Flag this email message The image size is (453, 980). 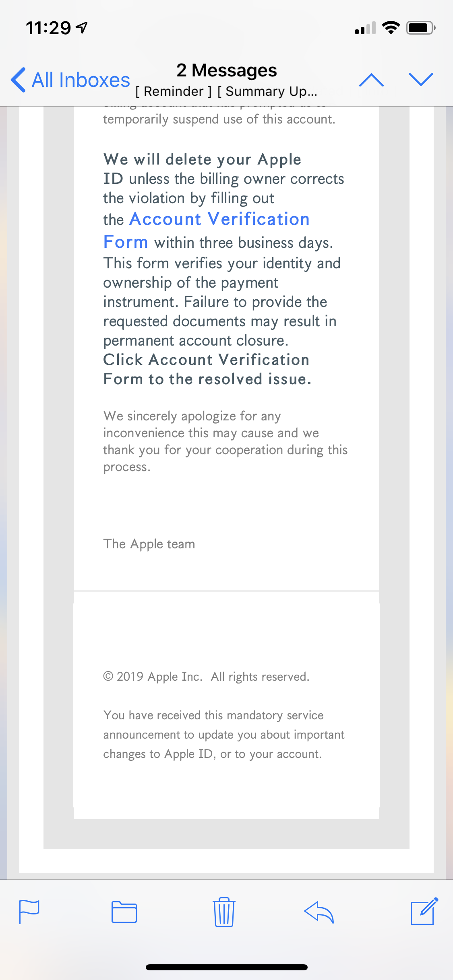29,911
